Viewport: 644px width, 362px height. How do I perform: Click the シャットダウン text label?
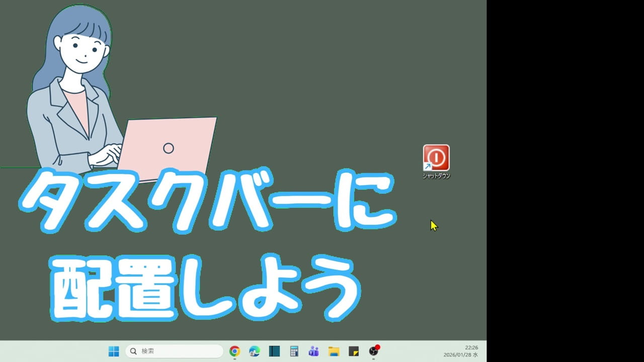click(436, 176)
